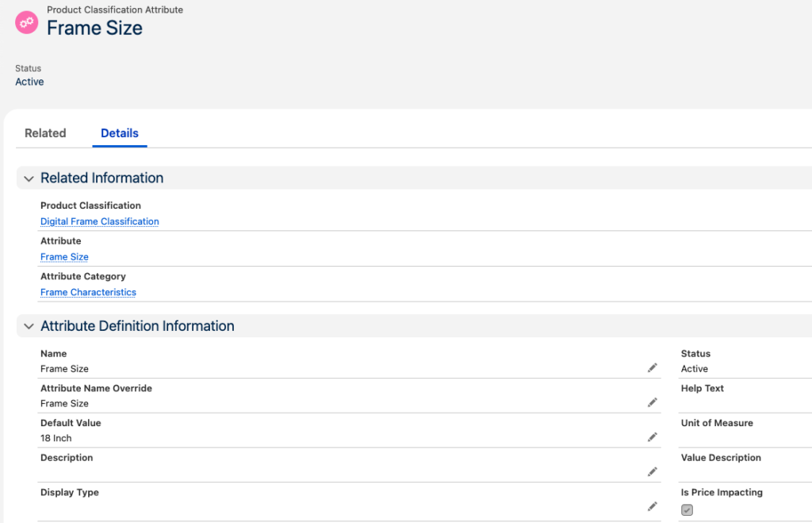Image resolution: width=812 pixels, height=523 pixels.
Task: Click the Status value in definition section
Action: (695, 369)
